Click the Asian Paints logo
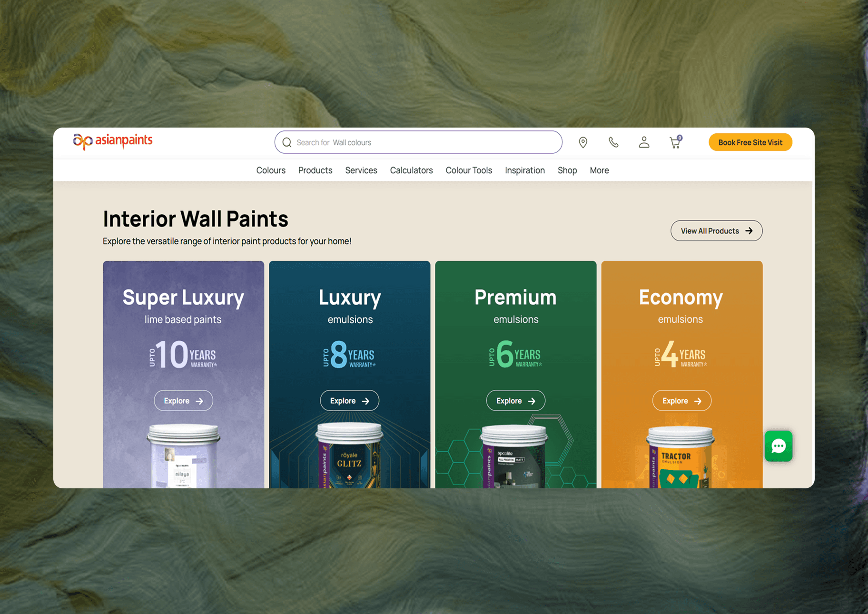Viewport: 868px width, 614px height. pos(113,141)
